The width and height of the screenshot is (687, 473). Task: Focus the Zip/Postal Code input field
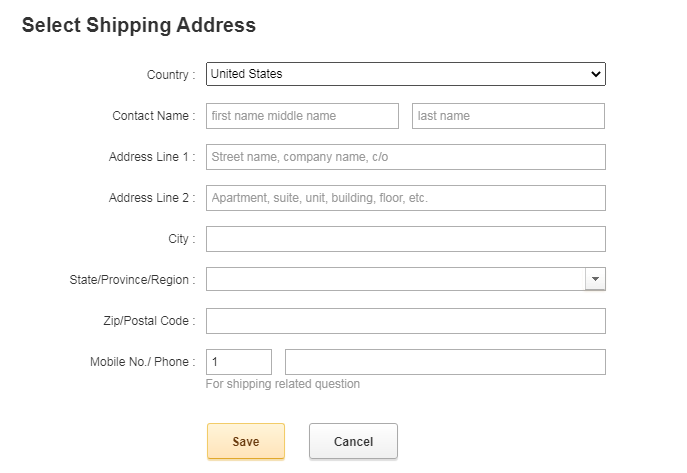[405, 321]
